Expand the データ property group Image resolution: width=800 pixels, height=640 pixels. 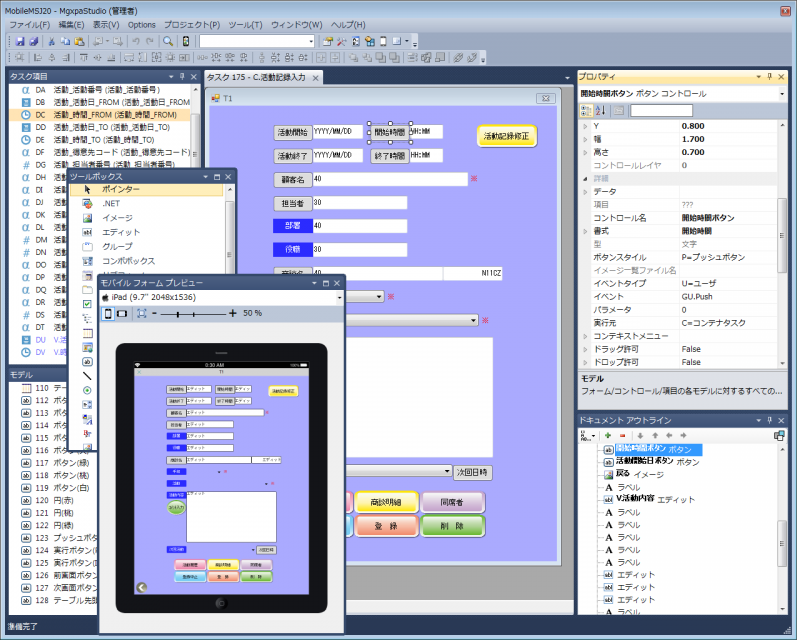point(586,191)
